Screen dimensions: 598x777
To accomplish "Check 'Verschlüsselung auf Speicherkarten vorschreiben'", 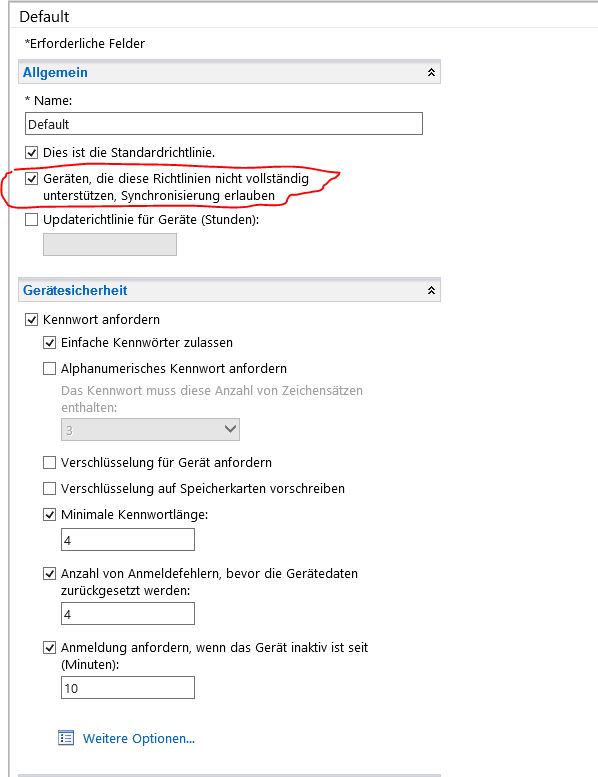I will [x=50, y=489].
